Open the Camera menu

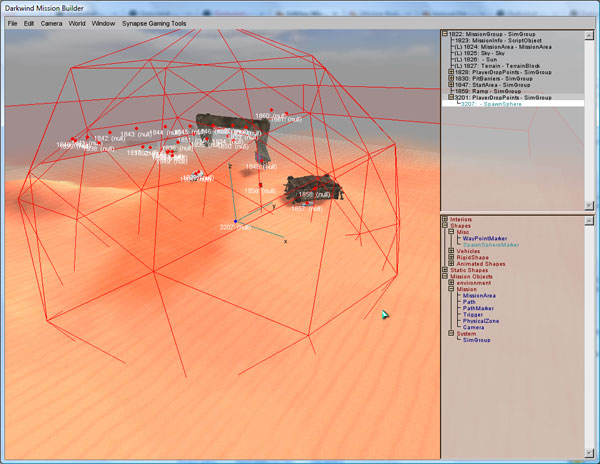pyautogui.click(x=52, y=22)
